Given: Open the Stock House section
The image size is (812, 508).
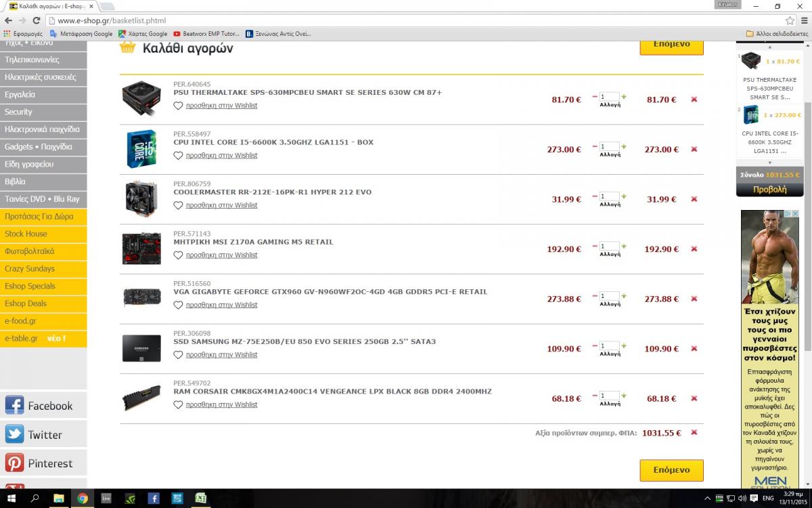Looking at the screenshot, I should [x=43, y=234].
